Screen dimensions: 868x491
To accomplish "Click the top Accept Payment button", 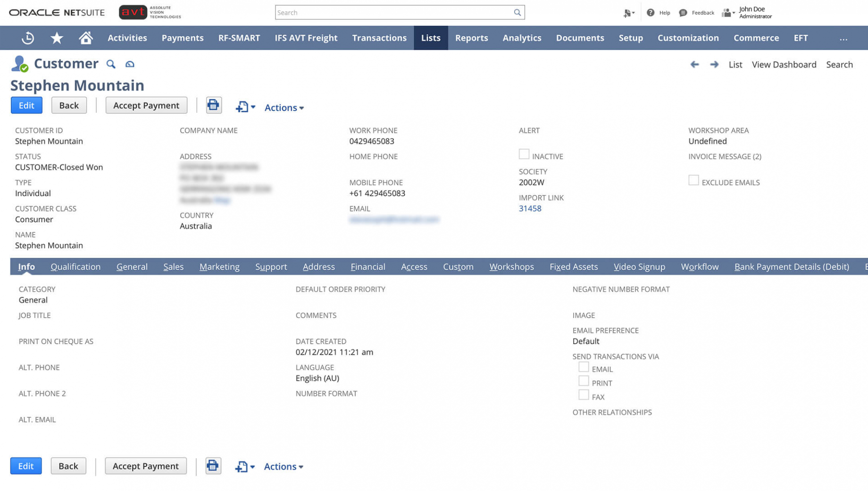I will coord(146,105).
